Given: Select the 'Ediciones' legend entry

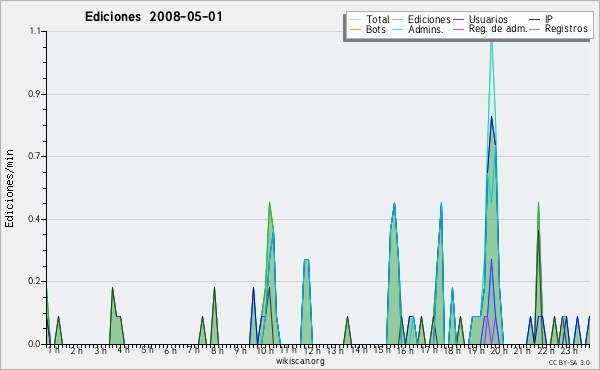Looking at the screenshot, I should tap(429, 19).
